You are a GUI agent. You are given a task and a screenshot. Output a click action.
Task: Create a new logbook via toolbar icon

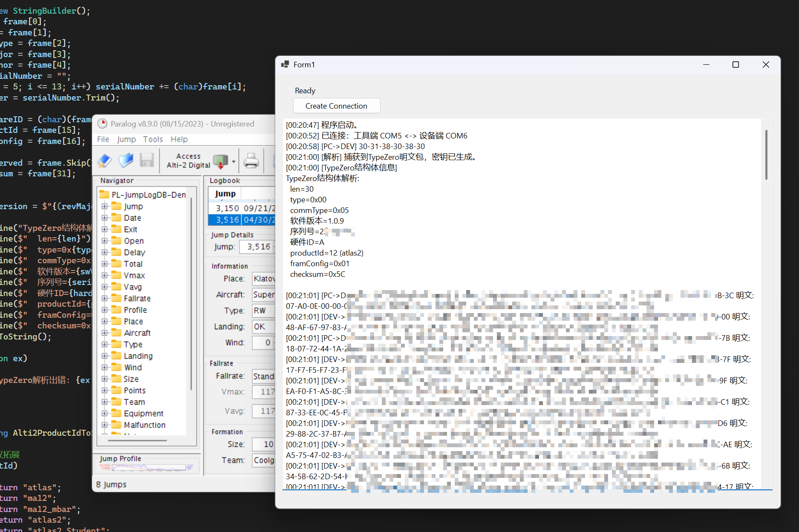(104, 161)
